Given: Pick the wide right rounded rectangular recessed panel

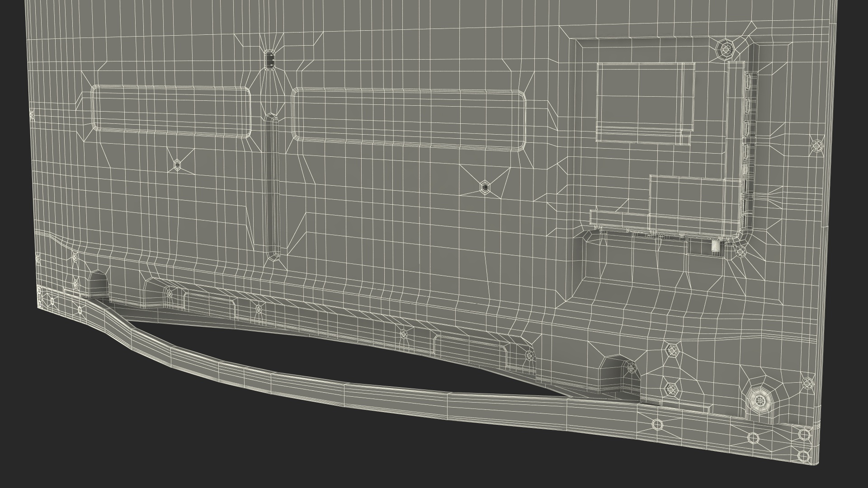Looking at the screenshot, I should (409, 120).
